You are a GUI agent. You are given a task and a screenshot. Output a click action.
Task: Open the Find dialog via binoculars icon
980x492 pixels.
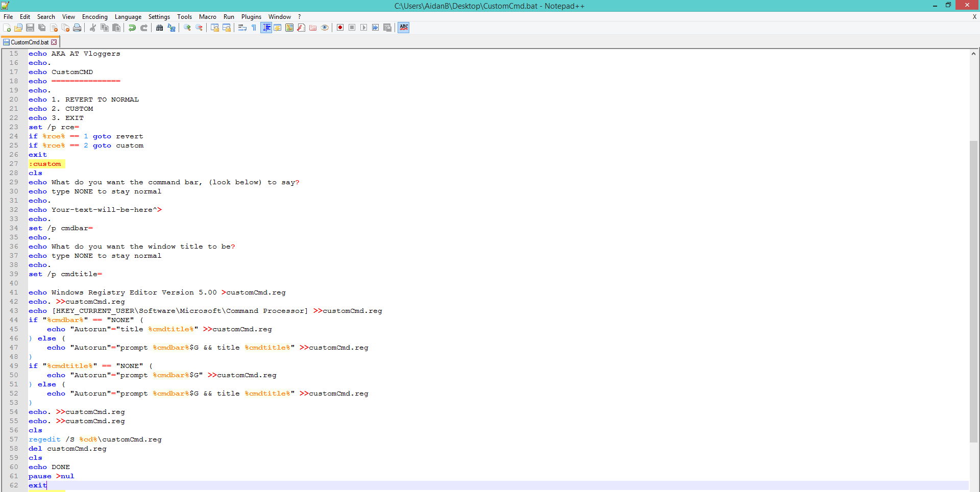click(x=159, y=28)
